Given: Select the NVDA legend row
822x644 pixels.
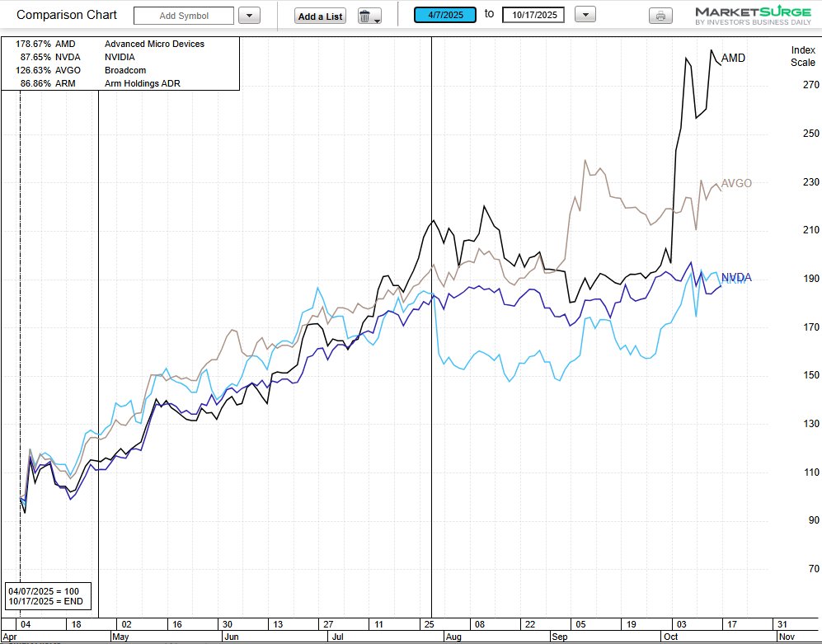Looking at the screenshot, I should (120, 57).
